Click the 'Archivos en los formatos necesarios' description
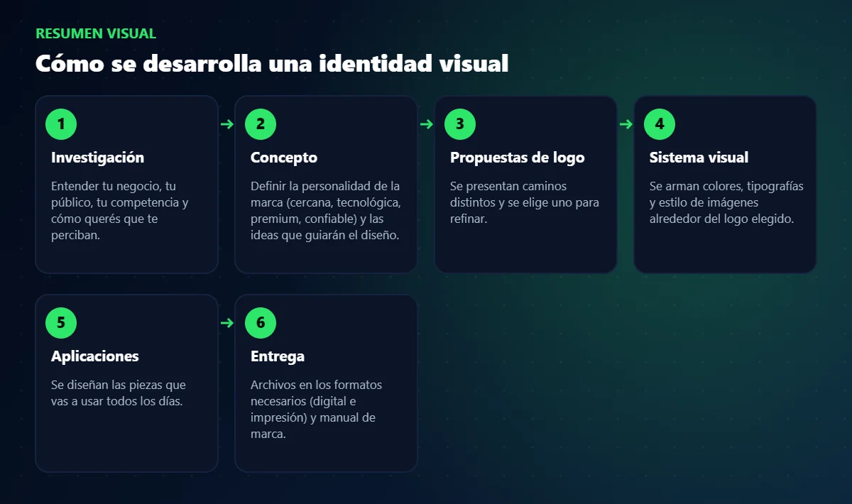Screen dimensions: 852x504 (316, 410)
